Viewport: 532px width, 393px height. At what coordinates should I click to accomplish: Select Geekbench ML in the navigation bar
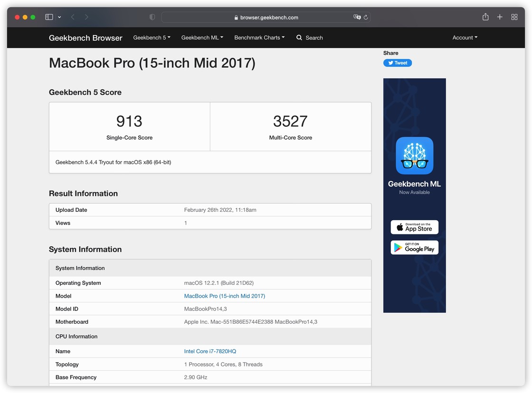click(x=202, y=37)
